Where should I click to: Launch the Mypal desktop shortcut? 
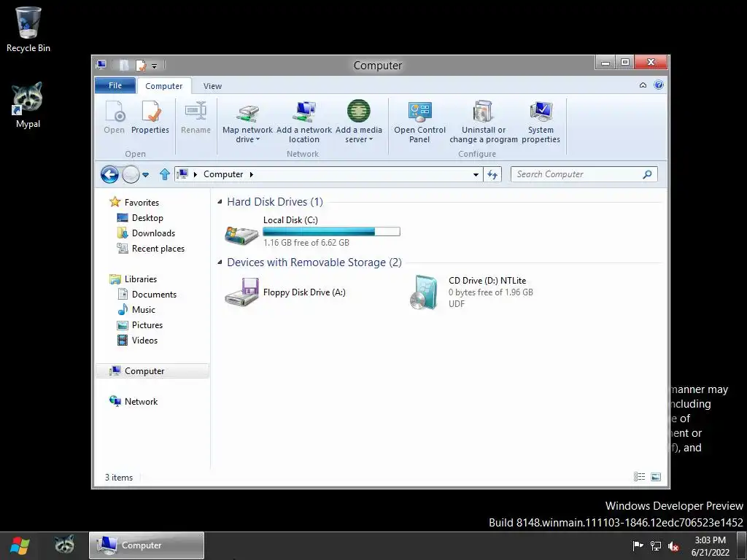(x=28, y=105)
